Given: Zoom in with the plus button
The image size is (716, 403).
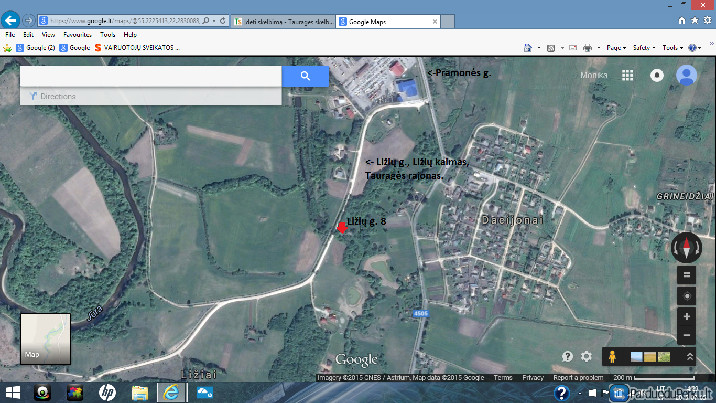Looking at the screenshot, I should tap(686, 316).
